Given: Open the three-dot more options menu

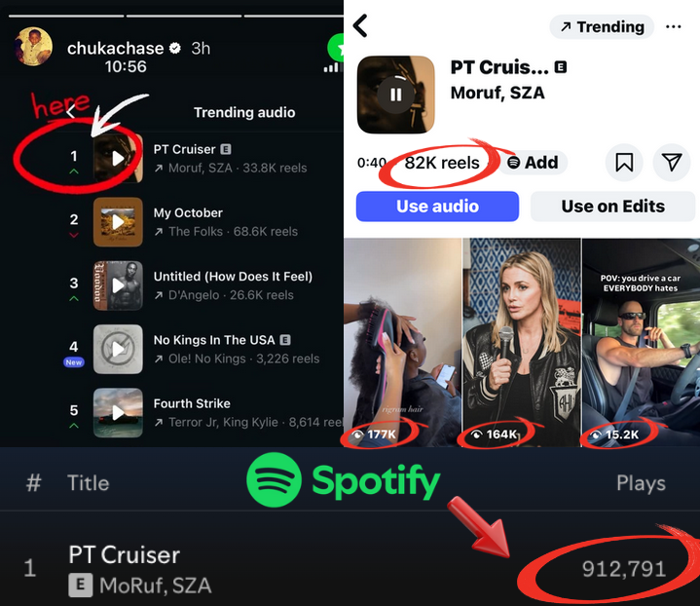Looking at the screenshot, I should coord(673,27).
